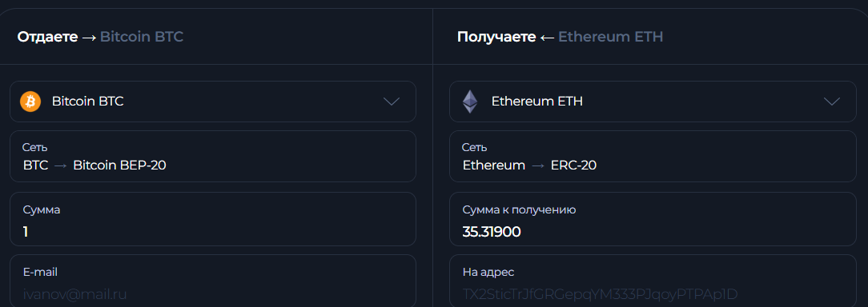Click the right arrow after Отдаете

point(89,37)
